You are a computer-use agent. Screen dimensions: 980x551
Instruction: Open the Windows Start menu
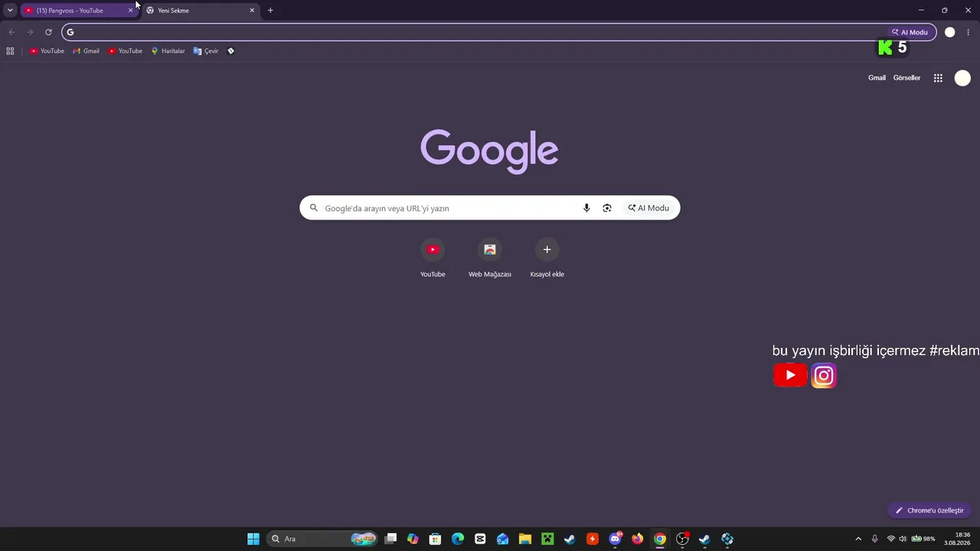click(x=253, y=539)
